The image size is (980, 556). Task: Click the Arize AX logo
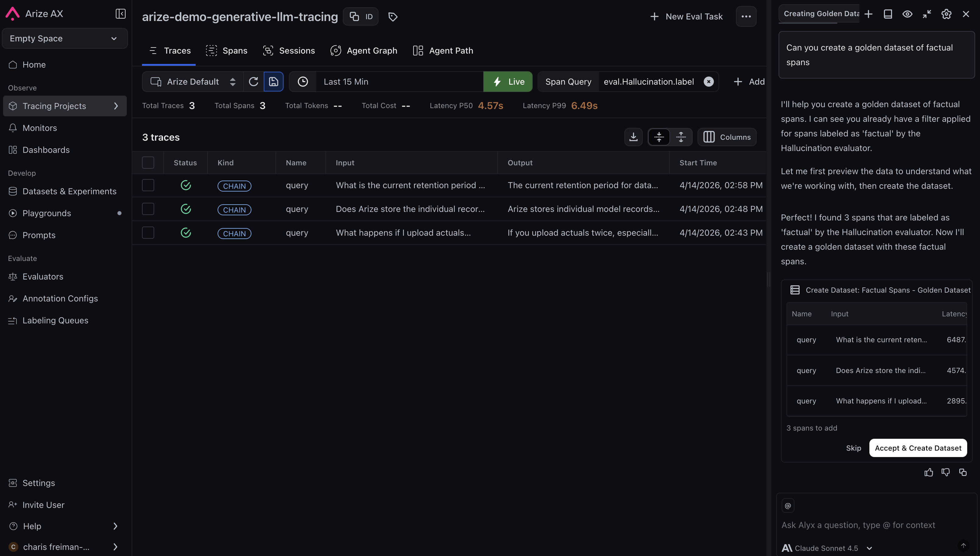tap(12, 14)
